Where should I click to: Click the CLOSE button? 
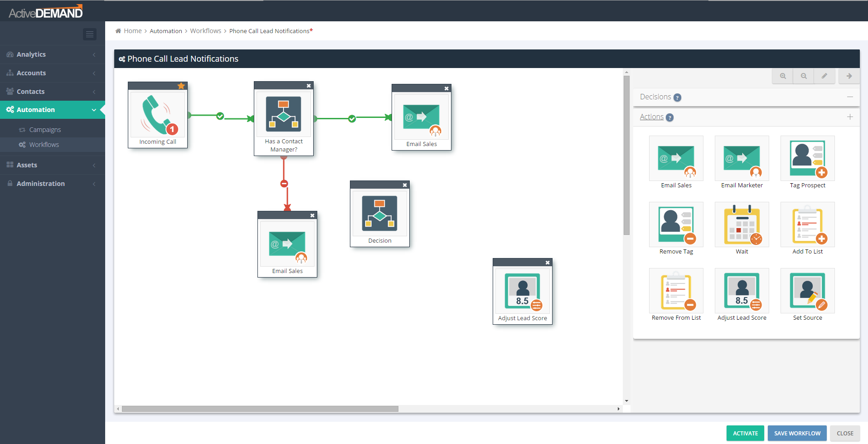tap(845, 433)
